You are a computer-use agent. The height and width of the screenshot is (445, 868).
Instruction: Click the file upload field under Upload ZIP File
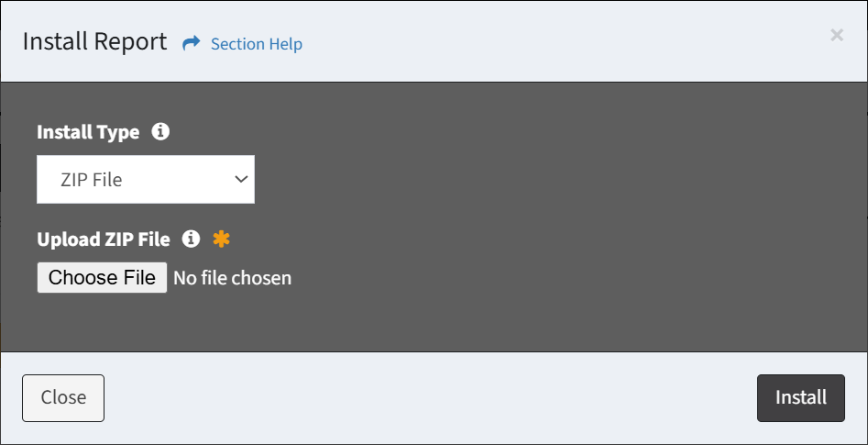click(x=164, y=278)
